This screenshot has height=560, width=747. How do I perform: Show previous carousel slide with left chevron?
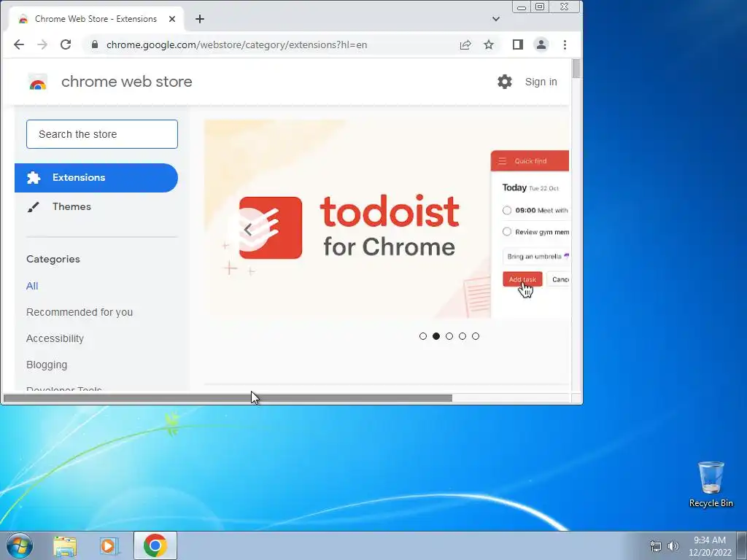point(248,230)
